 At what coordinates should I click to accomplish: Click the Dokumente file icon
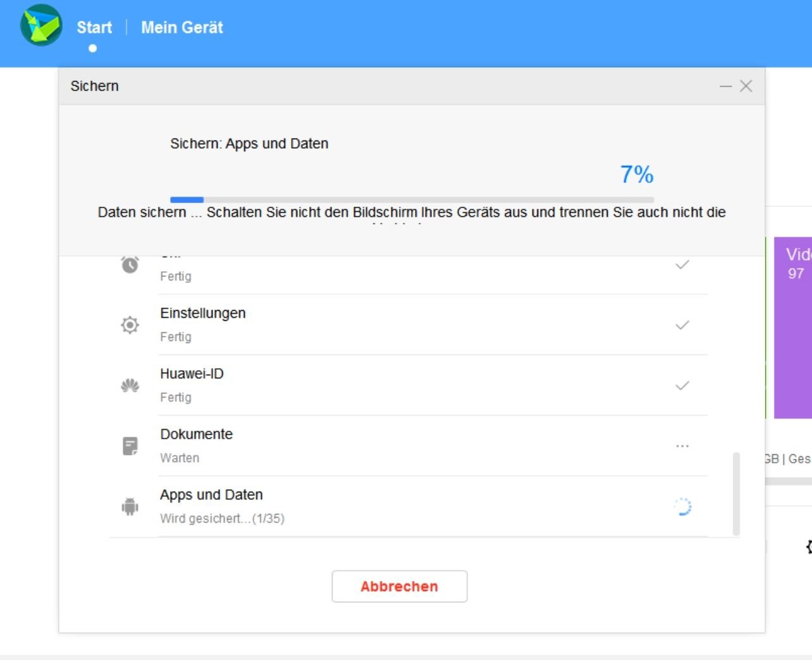click(130, 446)
